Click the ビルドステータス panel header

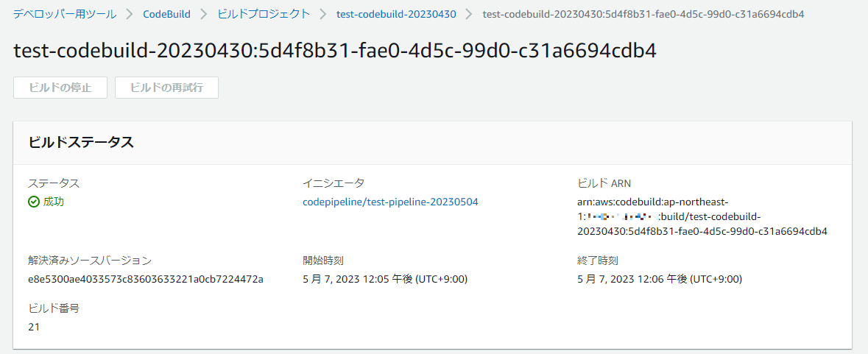(x=432, y=143)
